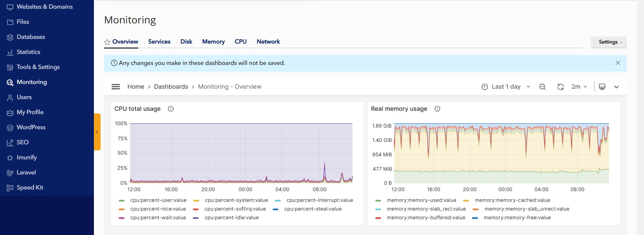The height and width of the screenshot is (235, 644).
Task: Open the Last 1 day time range picker
Action: [x=506, y=87]
